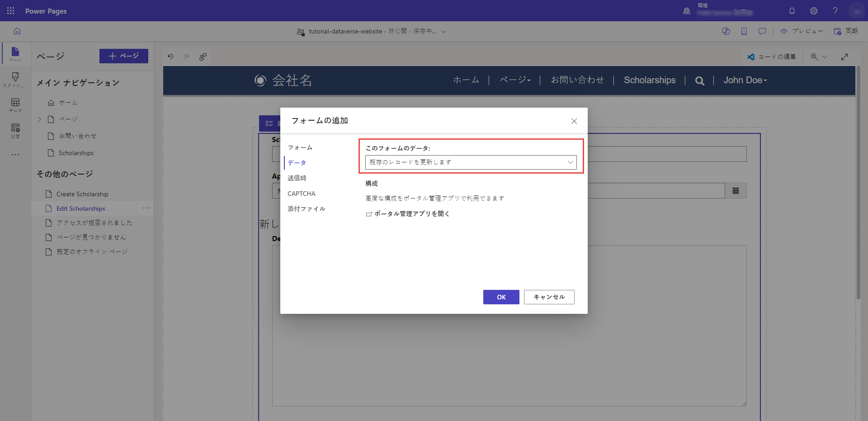Screen dimensions: 868x421
Task: Click the home icon above the left rail
Action: pos(17,31)
